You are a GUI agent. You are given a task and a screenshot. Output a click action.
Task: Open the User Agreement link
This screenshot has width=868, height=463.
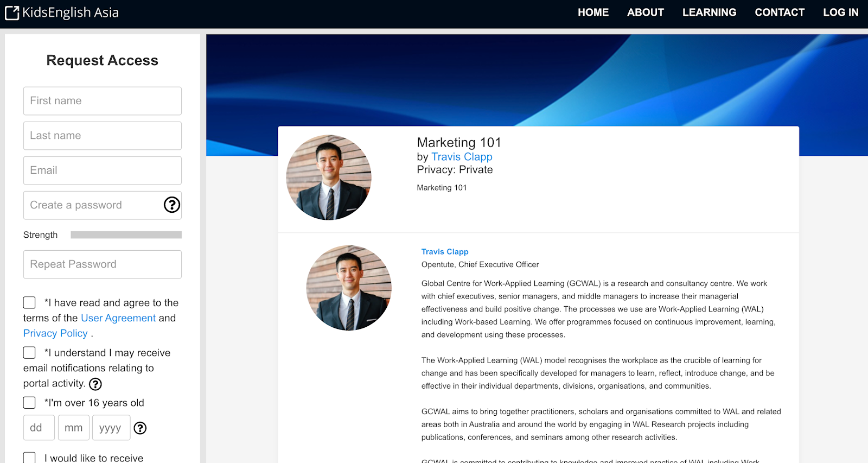pos(118,318)
